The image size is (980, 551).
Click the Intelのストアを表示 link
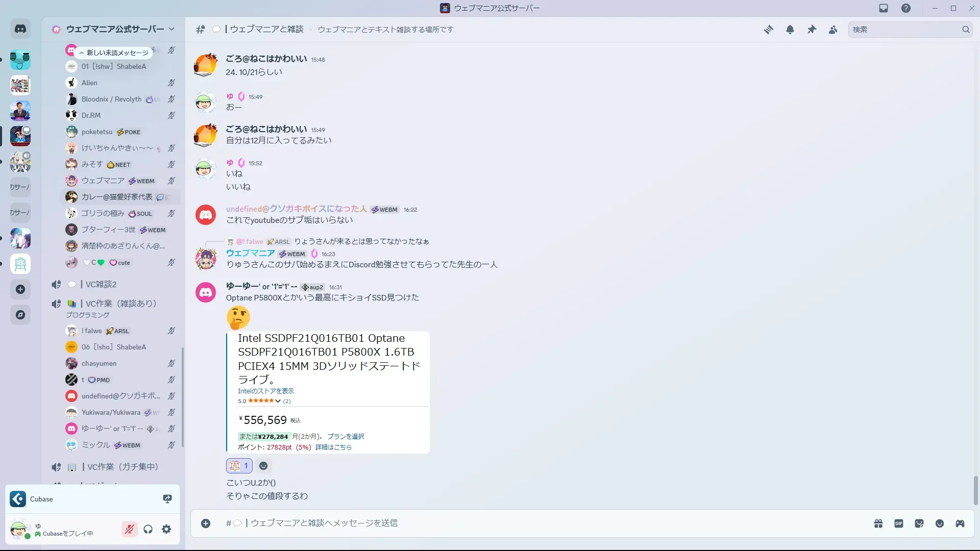tap(265, 391)
